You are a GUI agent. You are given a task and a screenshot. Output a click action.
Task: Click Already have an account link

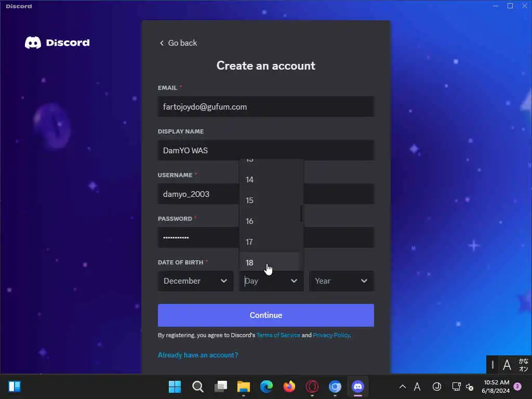click(x=198, y=355)
